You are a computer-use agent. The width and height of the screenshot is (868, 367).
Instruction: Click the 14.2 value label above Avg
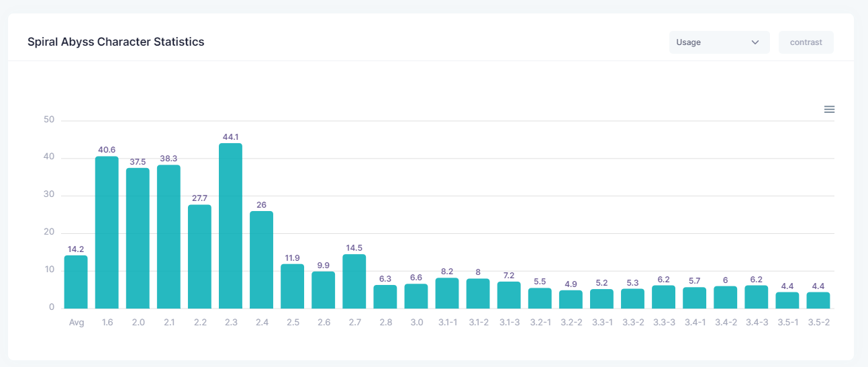(x=76, y=249)
